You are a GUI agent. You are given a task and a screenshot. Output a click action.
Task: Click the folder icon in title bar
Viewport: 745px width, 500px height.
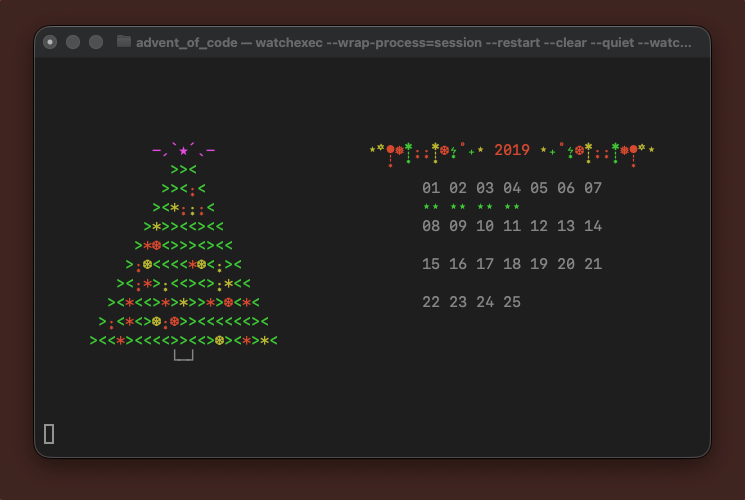124,42
